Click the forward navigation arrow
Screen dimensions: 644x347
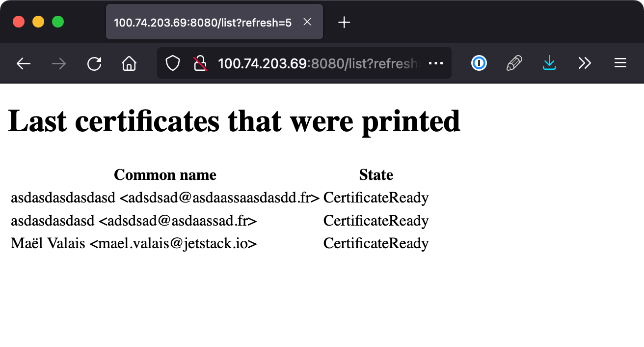pos(59,63)
